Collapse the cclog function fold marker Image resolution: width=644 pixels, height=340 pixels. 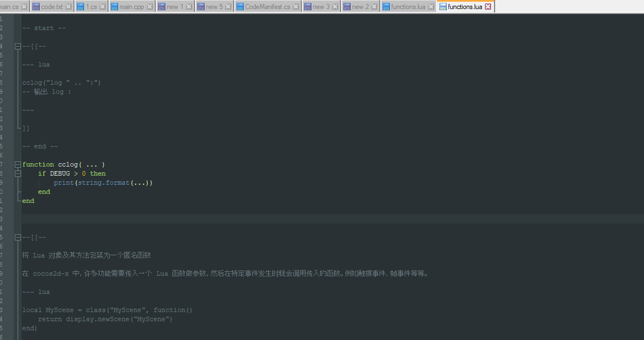(x=18, y=164)
